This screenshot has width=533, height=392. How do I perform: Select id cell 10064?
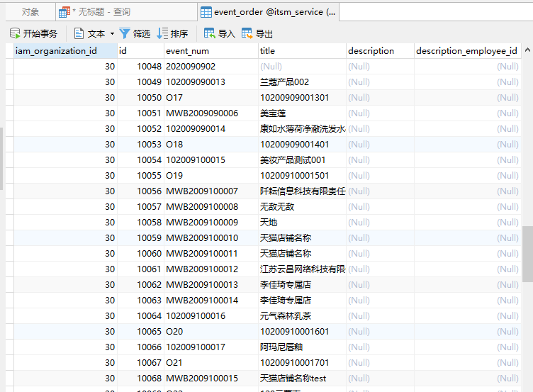click(x=141, y=316)
